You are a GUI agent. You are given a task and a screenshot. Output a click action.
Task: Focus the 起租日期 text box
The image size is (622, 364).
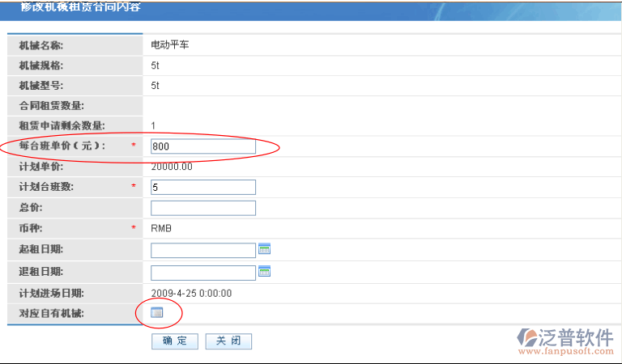(x=203, y=250)
